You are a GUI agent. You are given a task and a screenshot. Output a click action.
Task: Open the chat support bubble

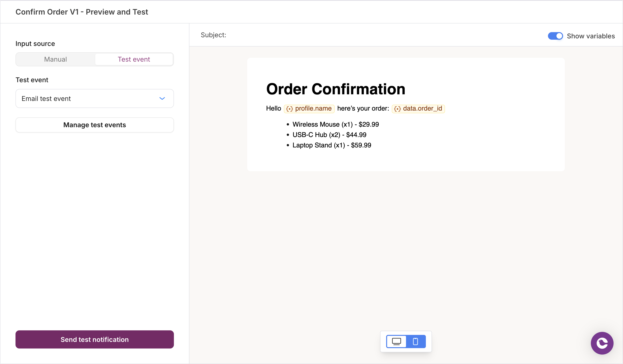[602, 343]
